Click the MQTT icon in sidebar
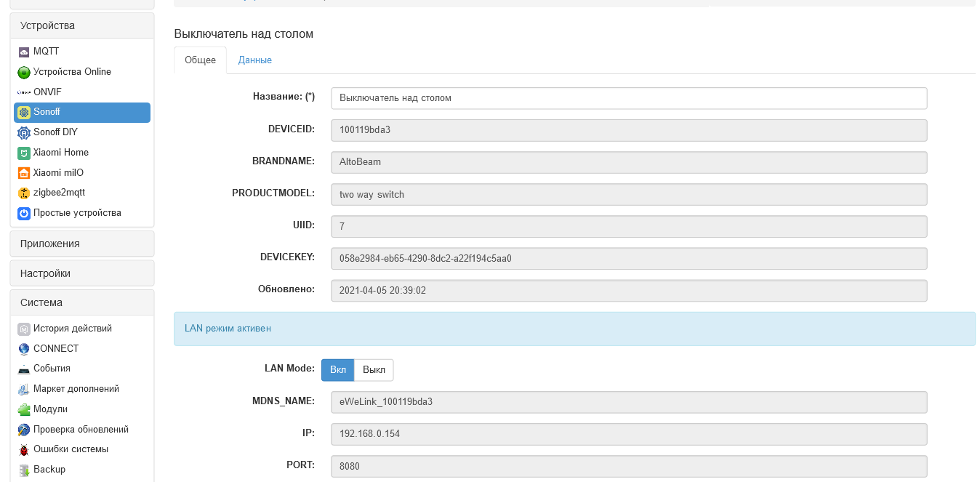 [24, 52]
